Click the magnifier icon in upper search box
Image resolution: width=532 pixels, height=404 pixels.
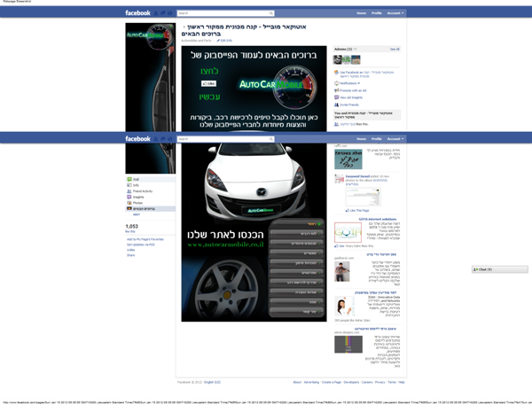coord(271,13)
